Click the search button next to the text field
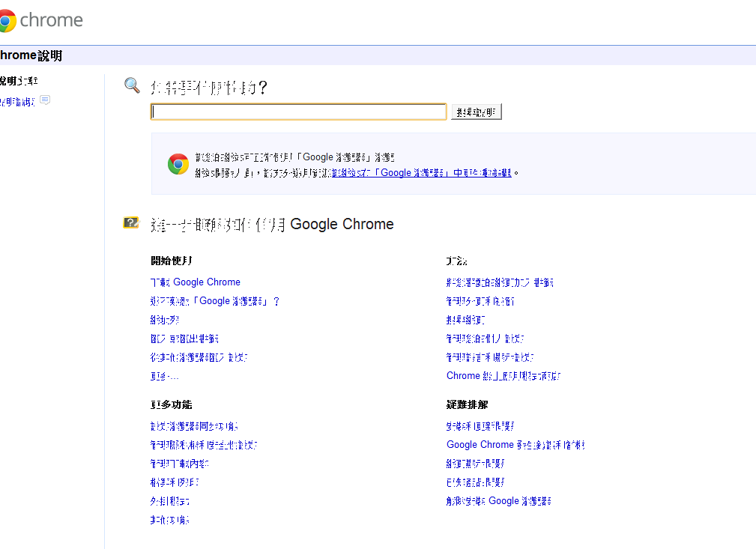The image size is (756, 549). pyautogui.click(x=477, y=112)
